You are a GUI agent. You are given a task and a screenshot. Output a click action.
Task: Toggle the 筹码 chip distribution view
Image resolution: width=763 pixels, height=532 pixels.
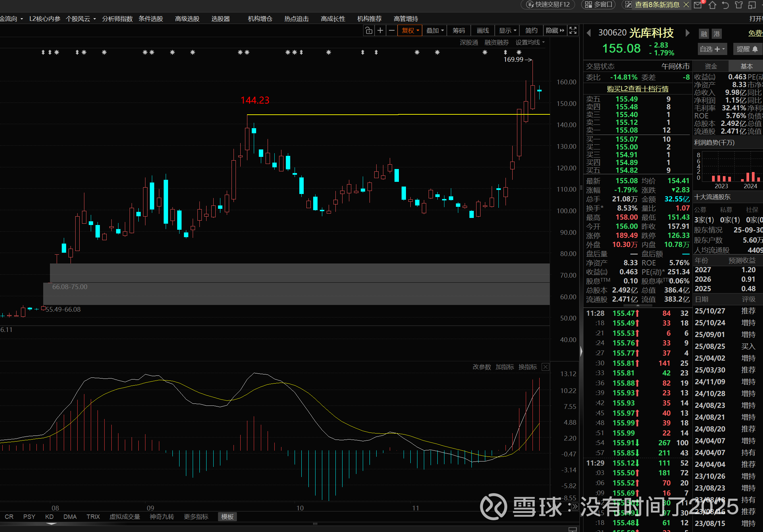click(x=459, y=31)
